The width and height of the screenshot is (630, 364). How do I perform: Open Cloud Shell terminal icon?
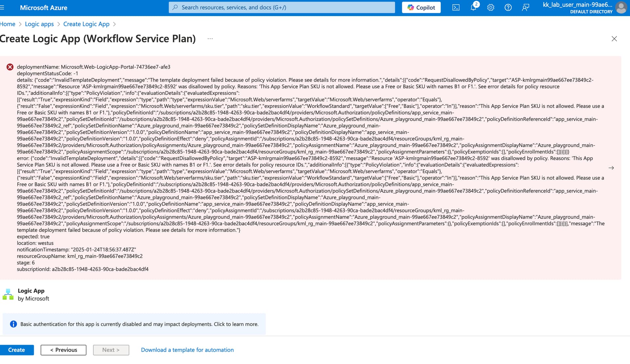click(456, 8)
